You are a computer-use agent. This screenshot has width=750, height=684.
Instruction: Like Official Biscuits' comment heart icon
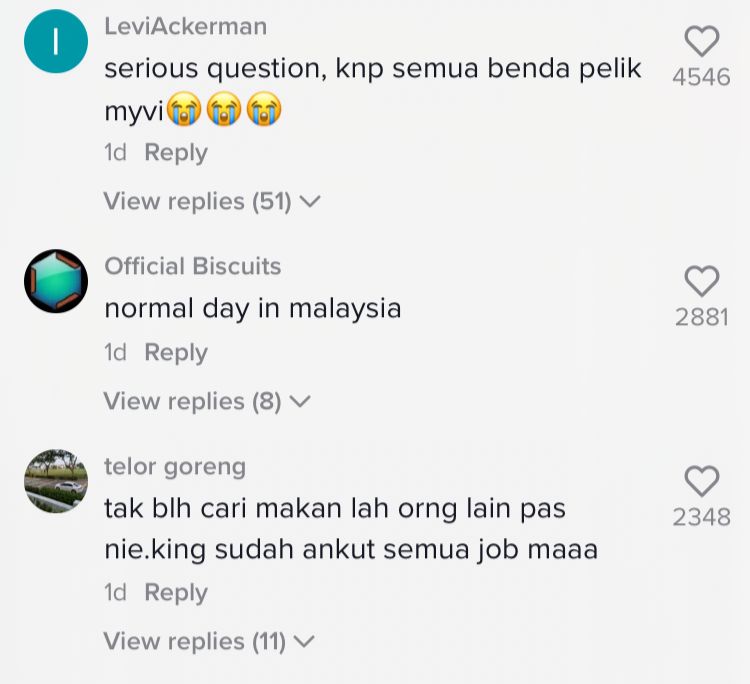pos(702,281)
